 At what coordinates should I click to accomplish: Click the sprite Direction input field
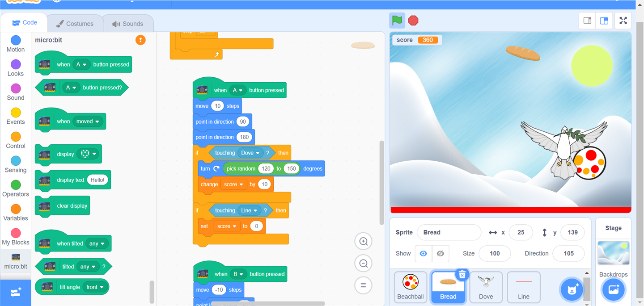click(568, 253)
